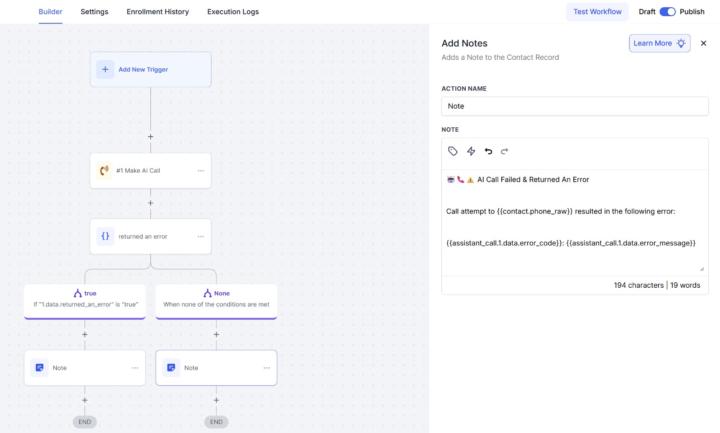Image resolution: width=720 pixels, height=433 pixels.
Task: Click the Action Name input field
Action: [574, 106]
